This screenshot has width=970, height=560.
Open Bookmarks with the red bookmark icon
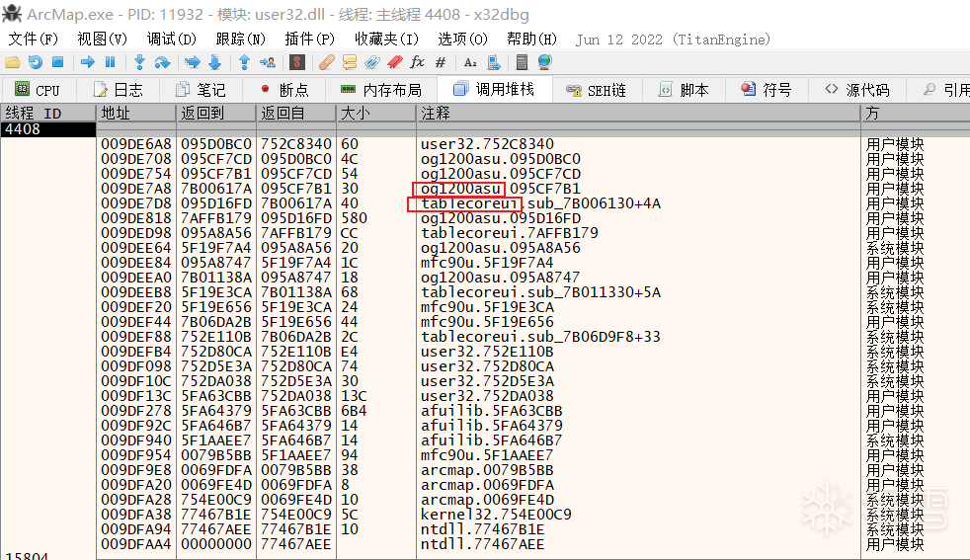tap(395, 62)
